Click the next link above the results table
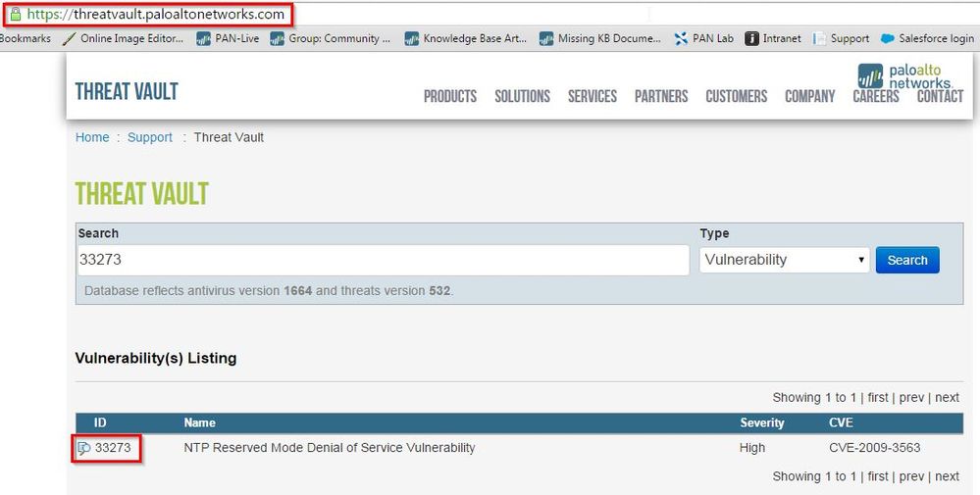 pos(947,398)
